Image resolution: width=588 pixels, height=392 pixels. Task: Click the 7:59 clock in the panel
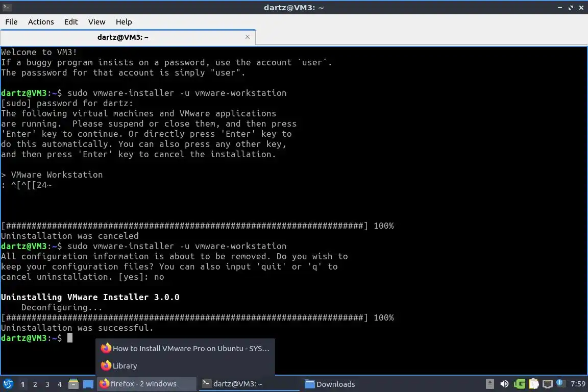578,384
